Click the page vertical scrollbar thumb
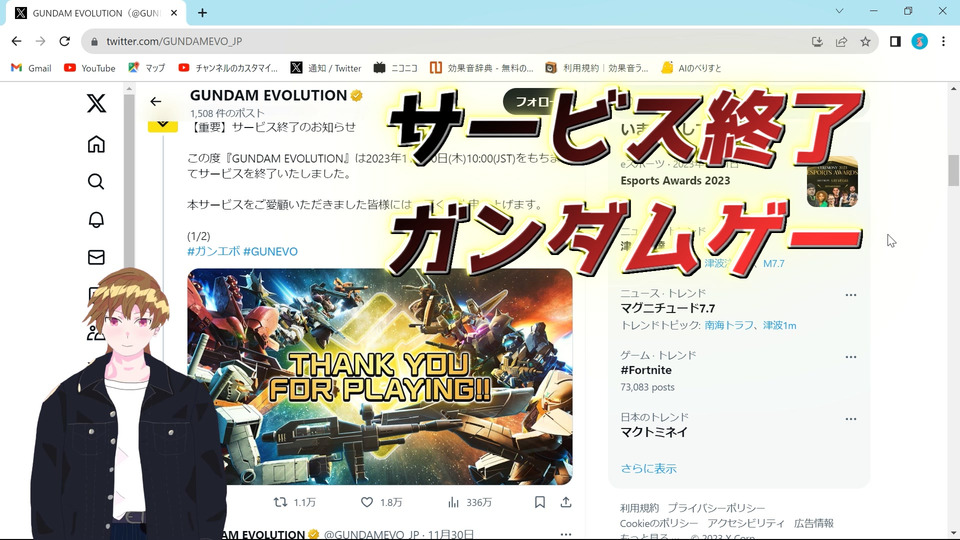 (x=953, y=170)
